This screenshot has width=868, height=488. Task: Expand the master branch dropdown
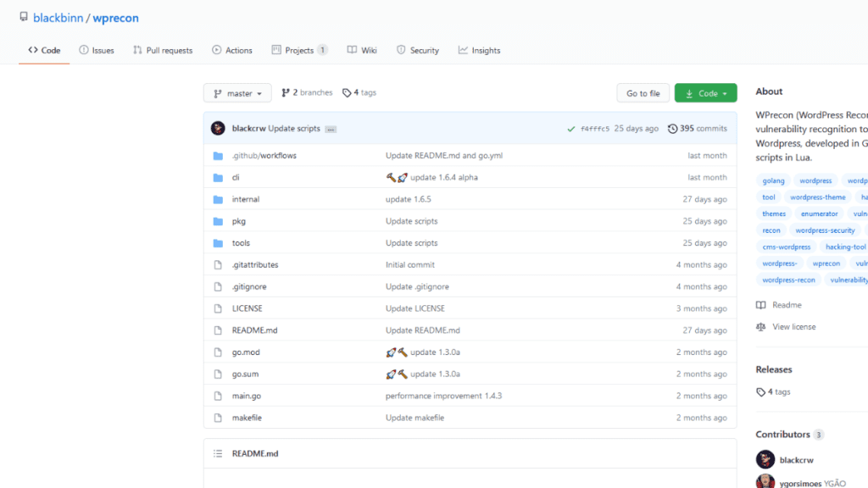point(237,93)
